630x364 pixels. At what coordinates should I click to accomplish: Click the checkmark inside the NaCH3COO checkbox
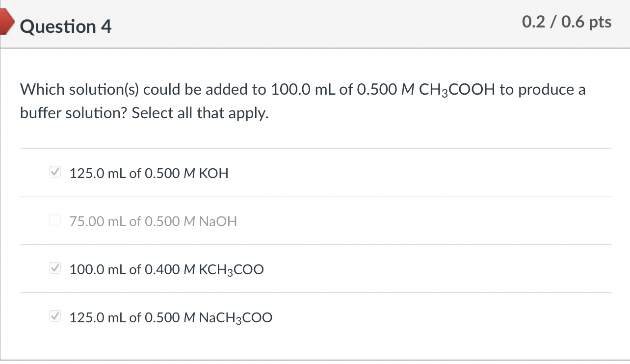click(x=54, y=316)
